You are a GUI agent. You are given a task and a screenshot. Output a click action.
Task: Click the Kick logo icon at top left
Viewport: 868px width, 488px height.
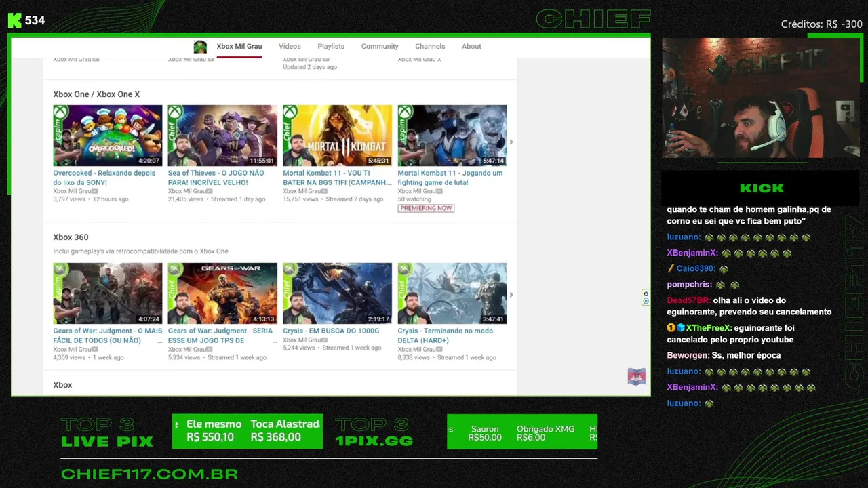(x=14, y=20)
